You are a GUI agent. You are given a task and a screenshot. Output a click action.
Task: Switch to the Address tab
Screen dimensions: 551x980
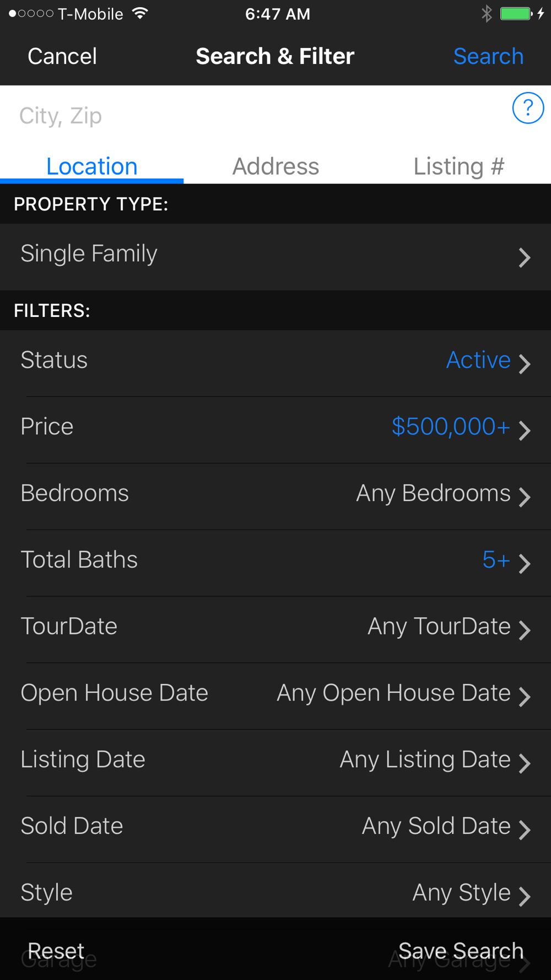tap(275, 166)
